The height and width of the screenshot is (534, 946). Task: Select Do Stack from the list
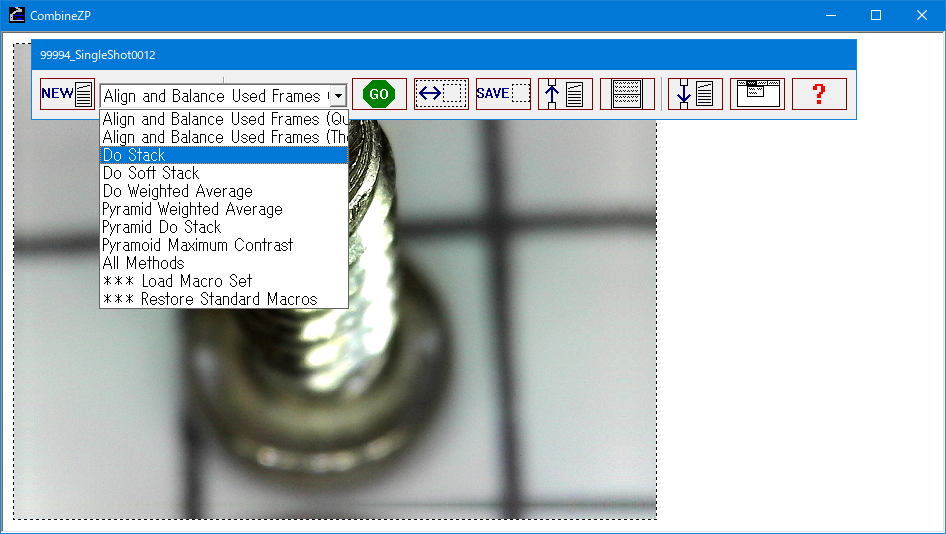click(x=224, y=155)
